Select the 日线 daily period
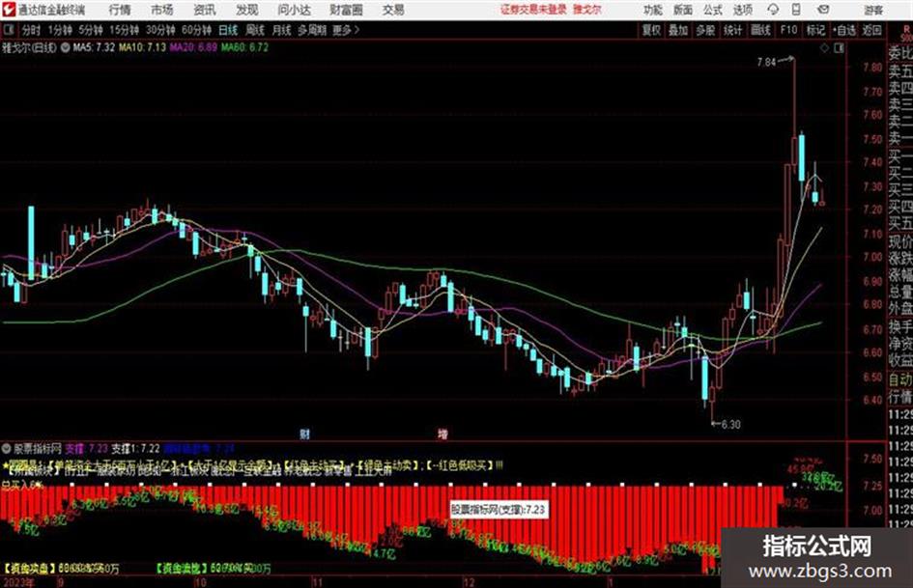The width and height of the screenshot is (913, 588). [228, 30]
